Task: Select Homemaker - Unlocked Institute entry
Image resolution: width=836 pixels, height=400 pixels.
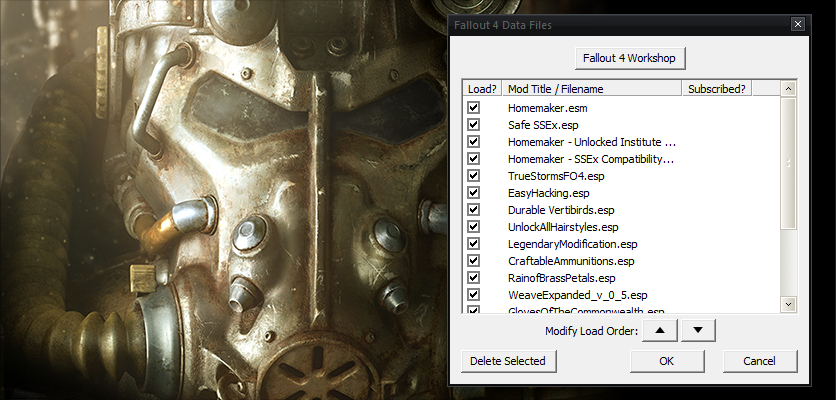Action: point(592,142)
